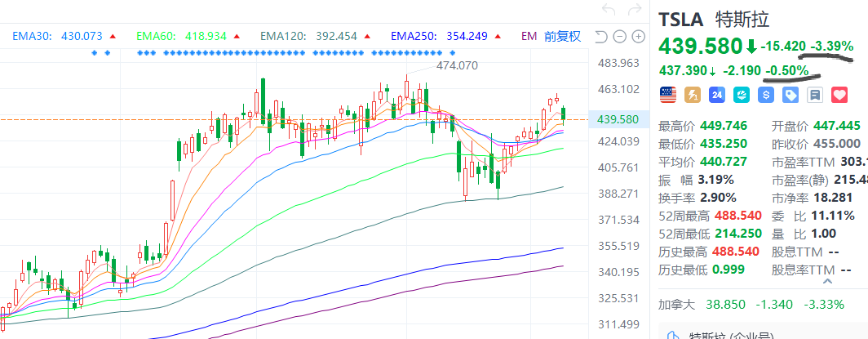Select the EMA30 indicator label
Screen dimensions: 868x339
(x=32, y=37)
